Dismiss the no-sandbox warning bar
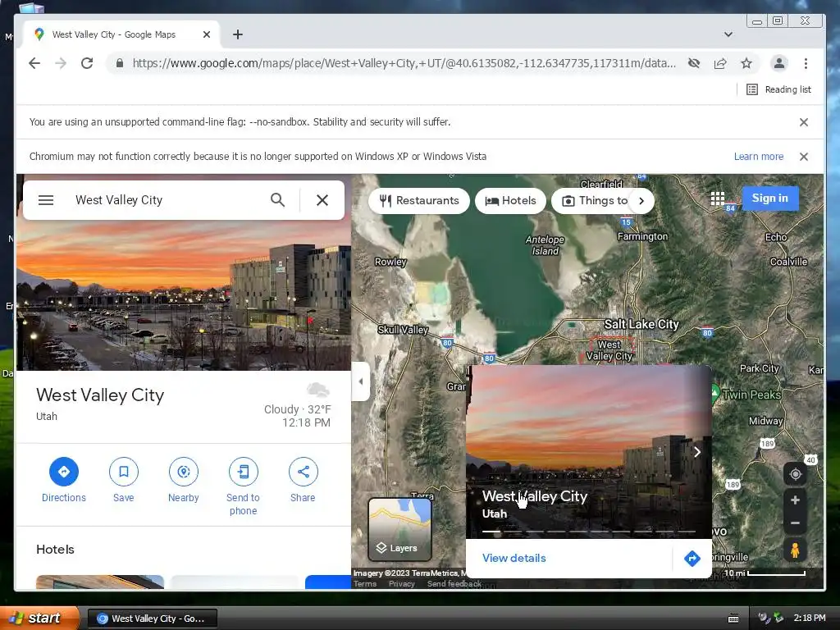 point(804,122)
